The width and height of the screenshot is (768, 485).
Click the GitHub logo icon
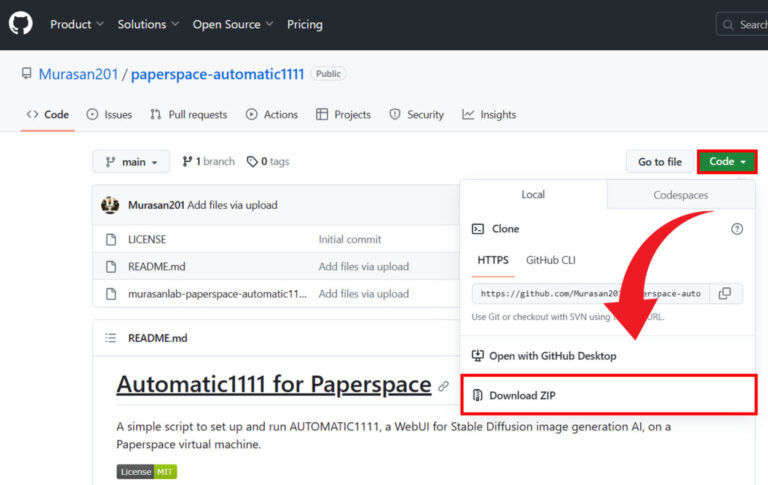pyautogui.click(x=20, y=23)
